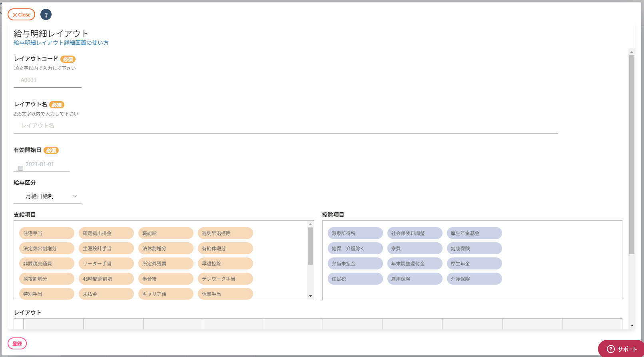Select the テレワーク手当 payment chip
Screen dimensions: 644x357
point(225,279)
